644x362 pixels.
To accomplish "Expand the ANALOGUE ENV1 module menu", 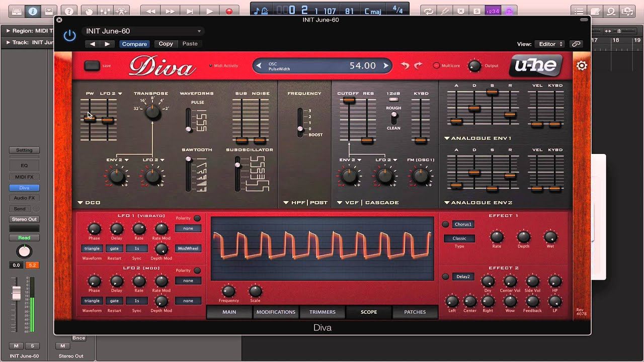I will click(477, 138).
